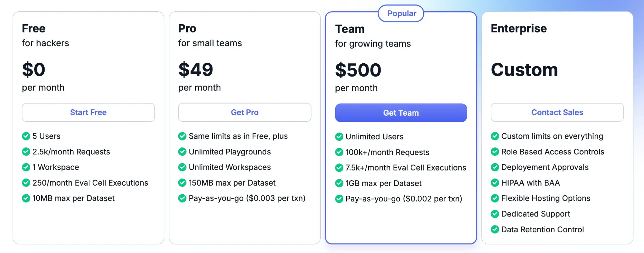Click the checkmark by Role Based Access Controls
Viewport: 644px width, 253px height.
click(495, 152)
